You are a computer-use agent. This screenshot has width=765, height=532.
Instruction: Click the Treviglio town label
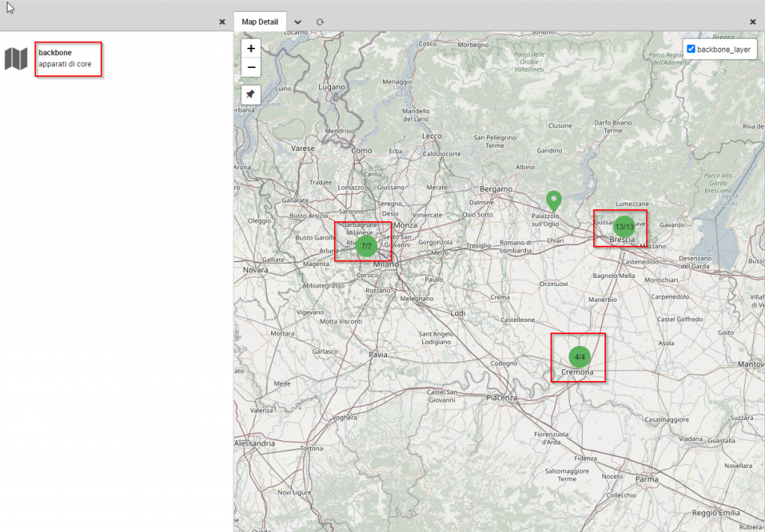tap(479, 246)
